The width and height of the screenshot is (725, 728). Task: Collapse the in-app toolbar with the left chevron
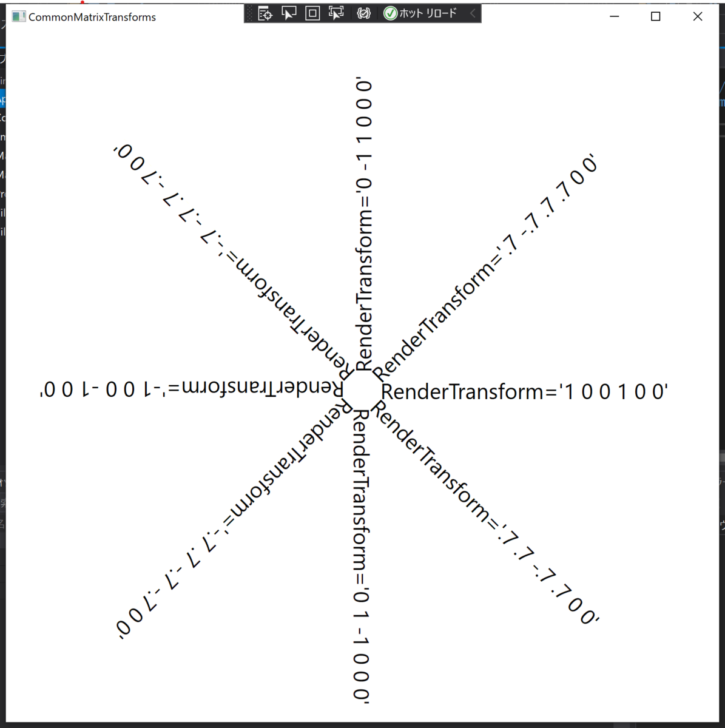(x=473, y=13)
